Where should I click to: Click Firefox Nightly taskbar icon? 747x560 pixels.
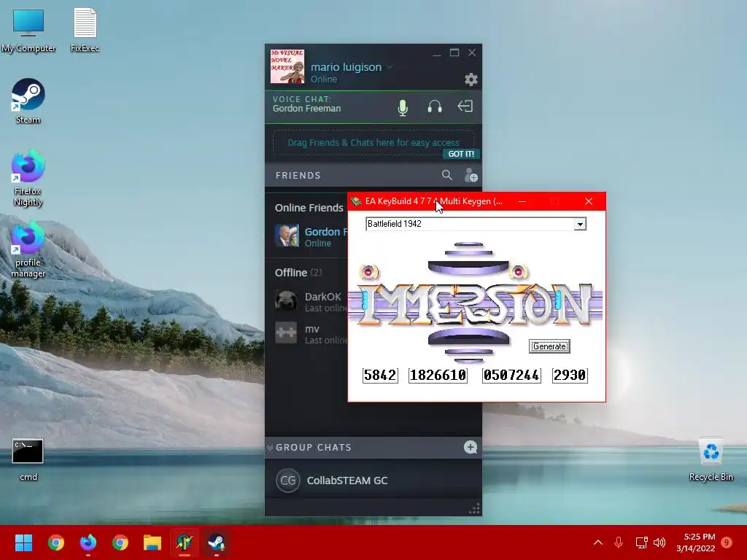[x=88, y=542]
